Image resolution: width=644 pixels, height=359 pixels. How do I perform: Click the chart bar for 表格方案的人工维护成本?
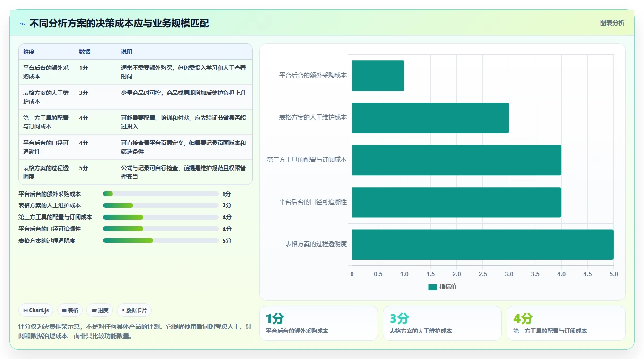pos(430,118)
